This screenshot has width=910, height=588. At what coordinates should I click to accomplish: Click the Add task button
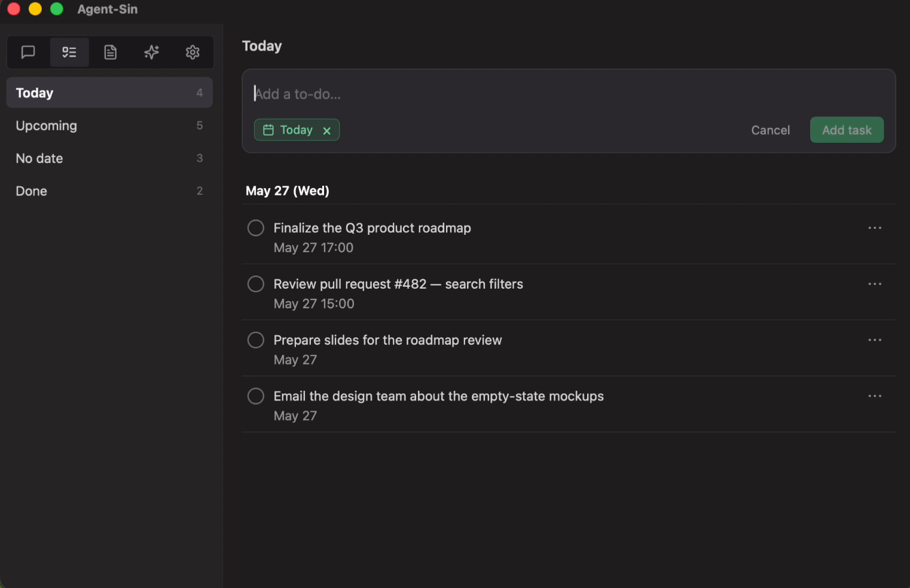(847, 130)
